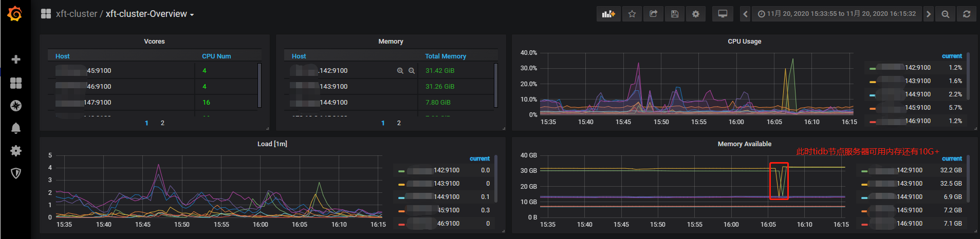Open the Memory Available panel title menu
980x239 pixels.
(x=744, y=144)
